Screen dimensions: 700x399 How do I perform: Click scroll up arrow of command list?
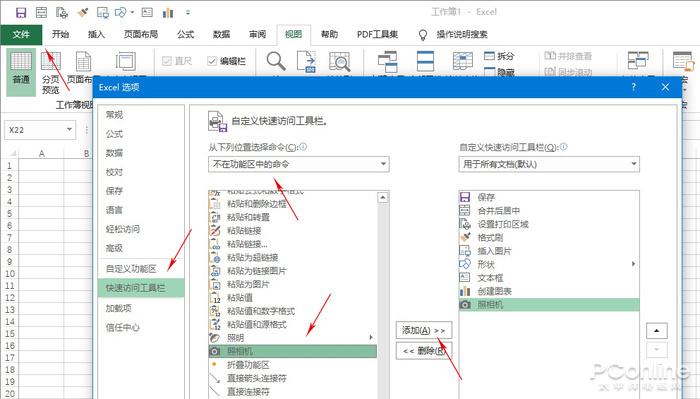pyautogui.click(x=383, y=197)
